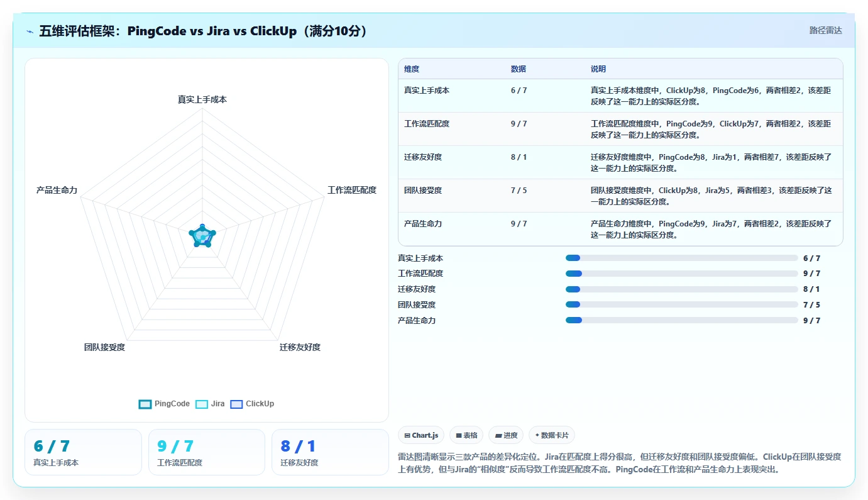The image size is (868, 500).
Task: Click the 工作流匹配度 axis label on the radar
Action: (x=352, y=190)
